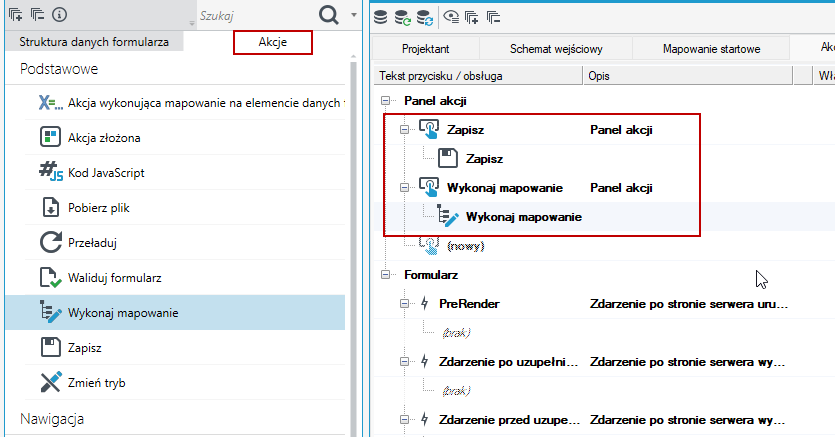Screen dimensions: 835x437
Task: Select the (nowy) placeholder action item
Action: 465,246
